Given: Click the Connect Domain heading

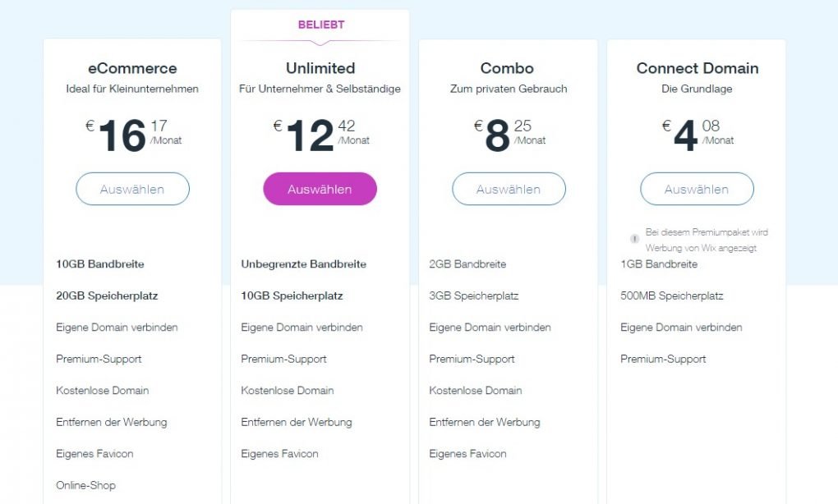Looking at the screenshot, I should click(x=698, y=68).
